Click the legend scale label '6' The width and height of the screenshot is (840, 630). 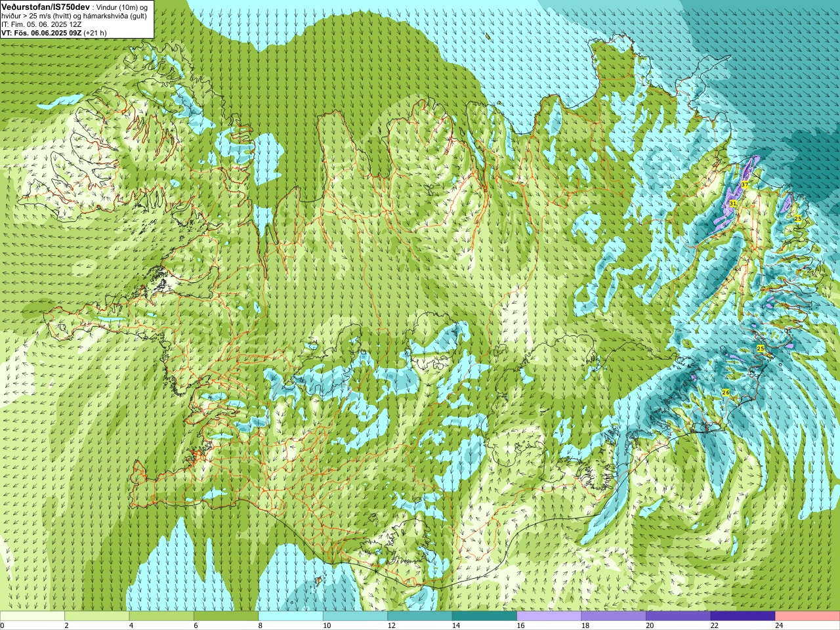coord(196,625)
